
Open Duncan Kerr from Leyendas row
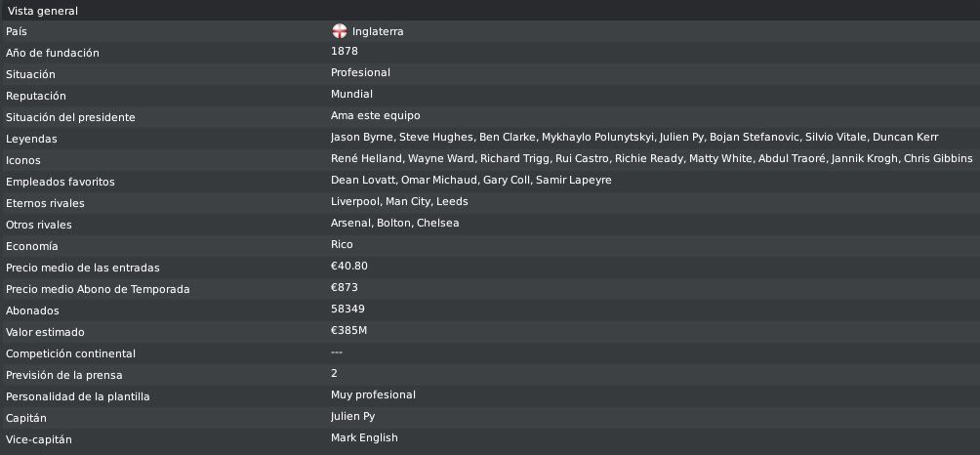pyautogui.click(x=905, y=138)
